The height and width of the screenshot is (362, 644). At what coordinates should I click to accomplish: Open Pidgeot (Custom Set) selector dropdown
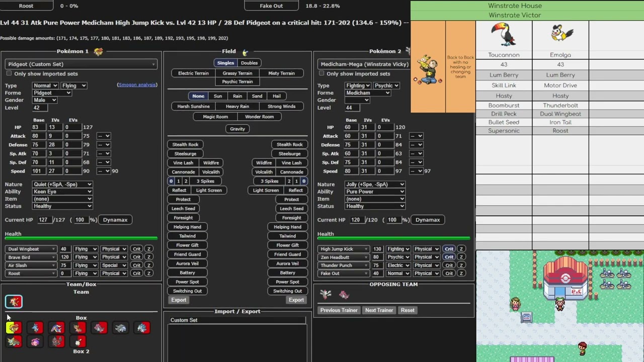[81, 64]
